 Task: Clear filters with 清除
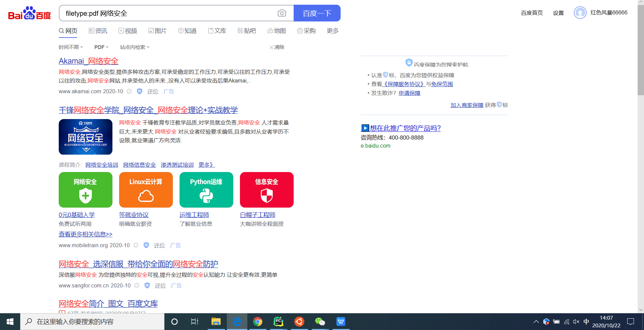[277, 47]
